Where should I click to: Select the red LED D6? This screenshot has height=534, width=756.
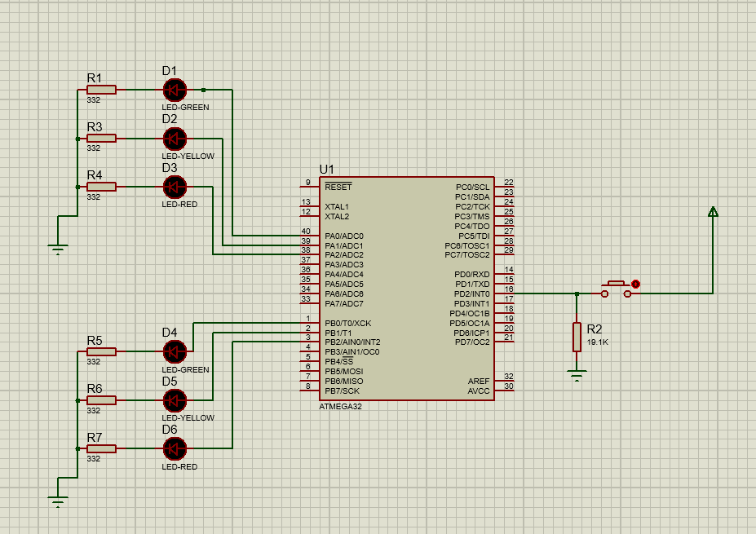tap(174, 448)
